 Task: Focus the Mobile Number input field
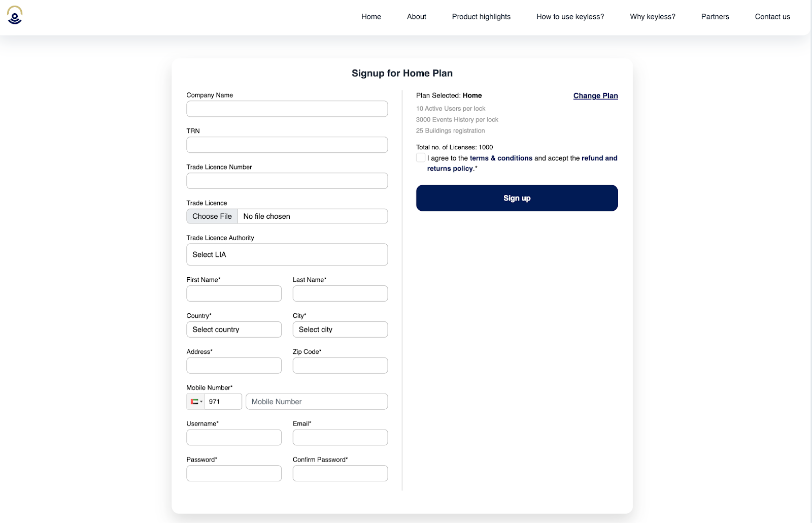(x=317, y=402)
